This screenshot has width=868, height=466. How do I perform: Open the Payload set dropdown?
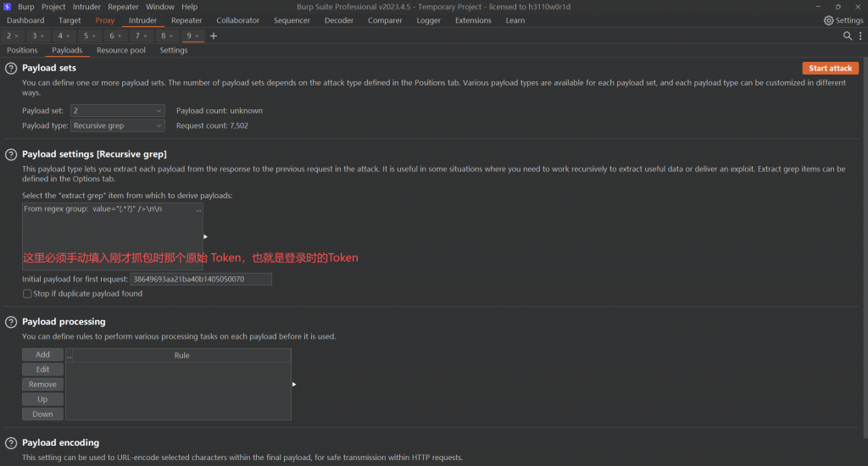click(x=117, y=111)
